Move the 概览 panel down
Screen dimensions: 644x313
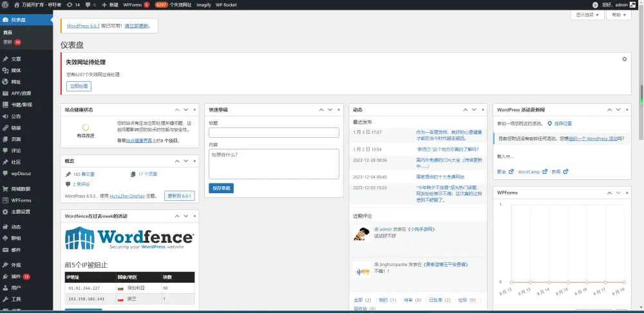pyautogui.click(x=186, y=161)
